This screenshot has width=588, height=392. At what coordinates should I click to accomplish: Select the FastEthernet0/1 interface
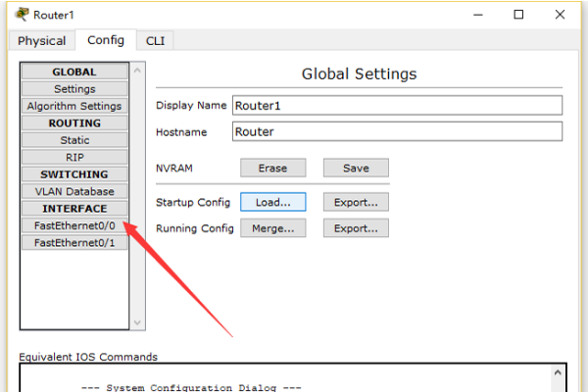[74, 242]
